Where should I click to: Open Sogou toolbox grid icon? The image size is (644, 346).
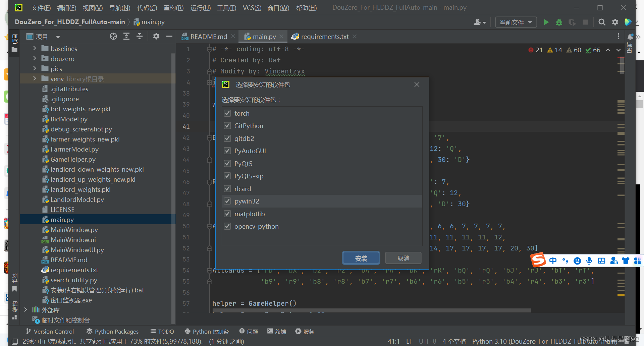coord(637,261)
